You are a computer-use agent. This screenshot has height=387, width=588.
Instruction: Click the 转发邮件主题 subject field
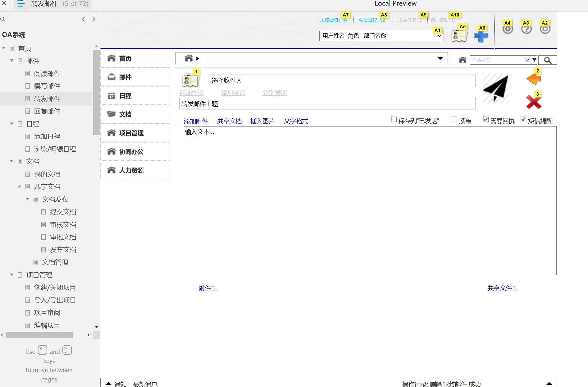coord(327,104)
